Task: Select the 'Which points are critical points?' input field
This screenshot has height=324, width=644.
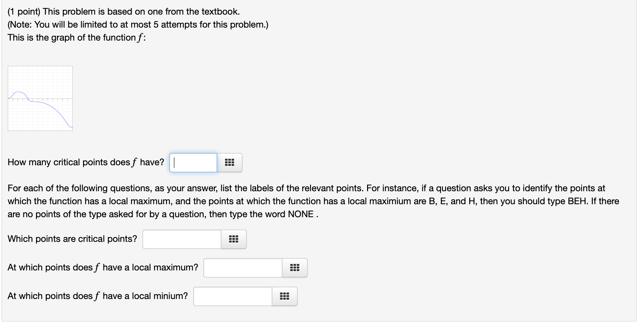Action: [x=181, y=239]
